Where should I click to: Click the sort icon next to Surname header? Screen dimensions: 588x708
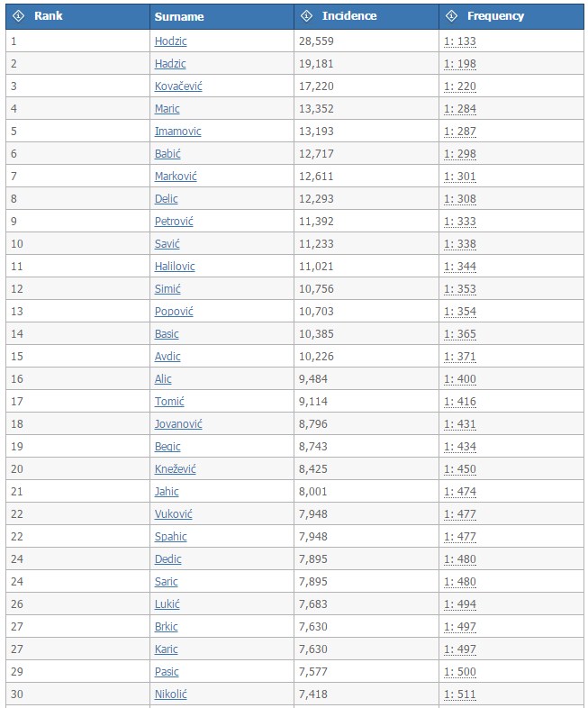(179, 16)
